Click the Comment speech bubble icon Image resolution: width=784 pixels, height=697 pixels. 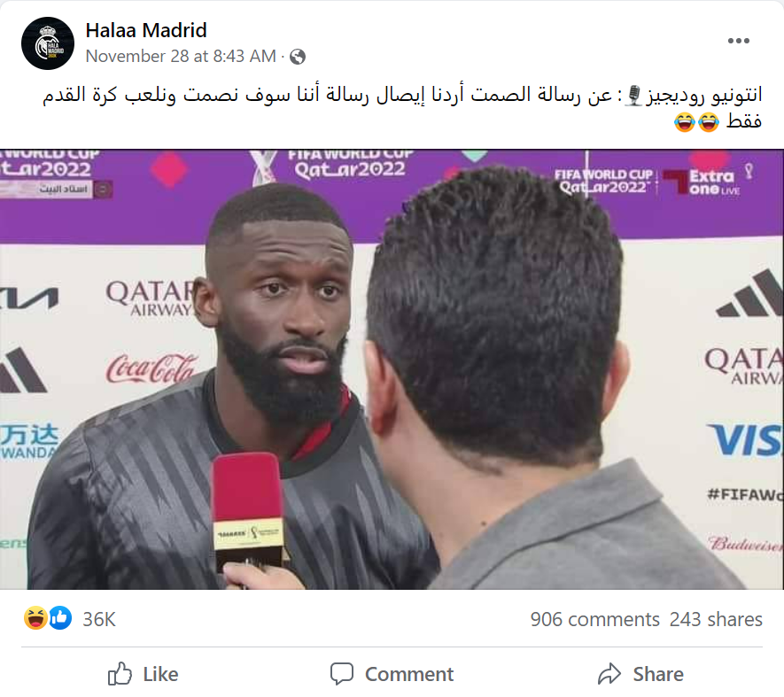coord(342,673)
